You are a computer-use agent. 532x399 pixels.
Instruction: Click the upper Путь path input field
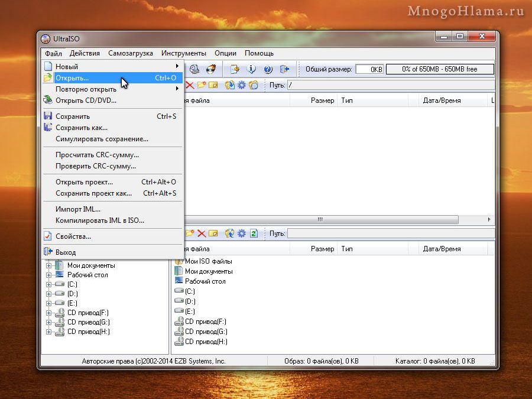(390, 85)
